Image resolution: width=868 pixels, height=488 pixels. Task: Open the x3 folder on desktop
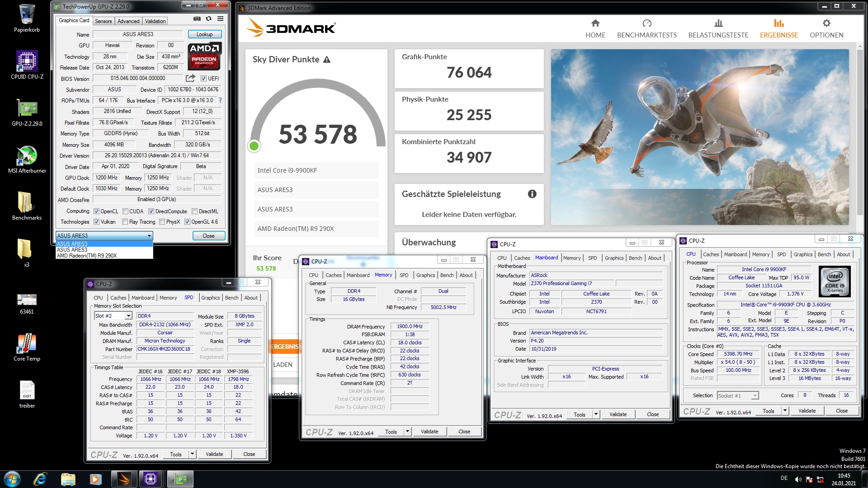[x=27, y=253]
